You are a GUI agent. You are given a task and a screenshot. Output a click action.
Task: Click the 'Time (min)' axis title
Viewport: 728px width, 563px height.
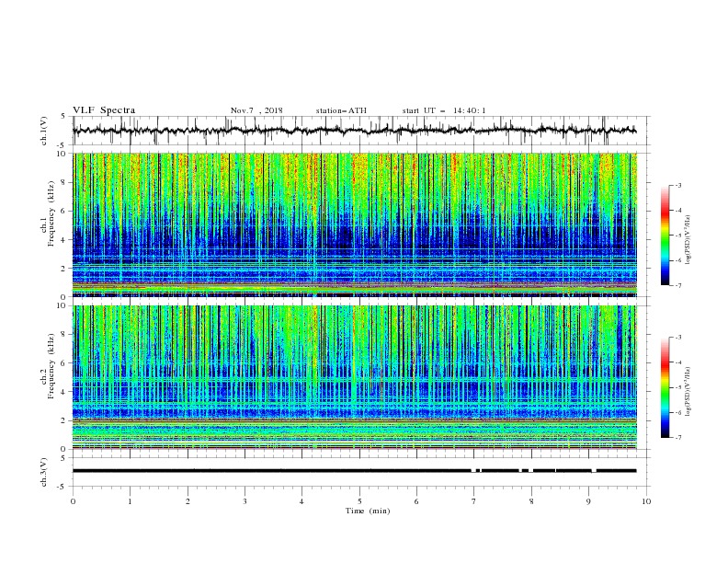tap(368, 511)
